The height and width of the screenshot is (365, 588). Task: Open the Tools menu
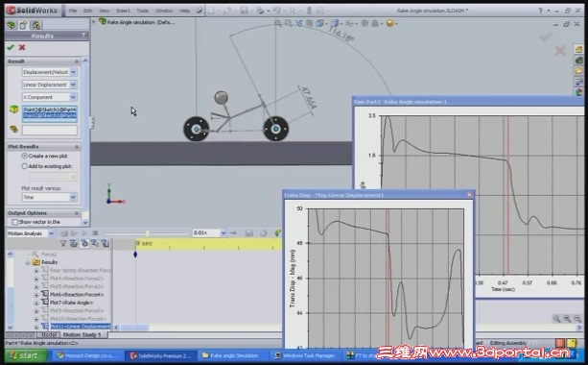(143, 11)
